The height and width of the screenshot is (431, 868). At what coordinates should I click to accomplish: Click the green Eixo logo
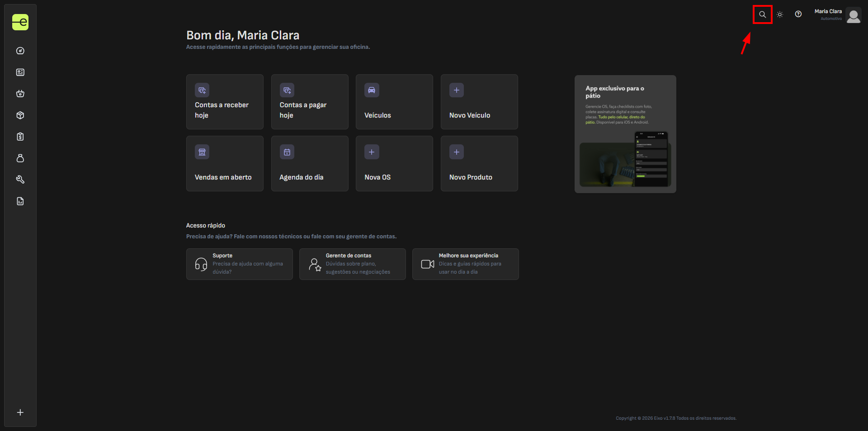(20, 22)
